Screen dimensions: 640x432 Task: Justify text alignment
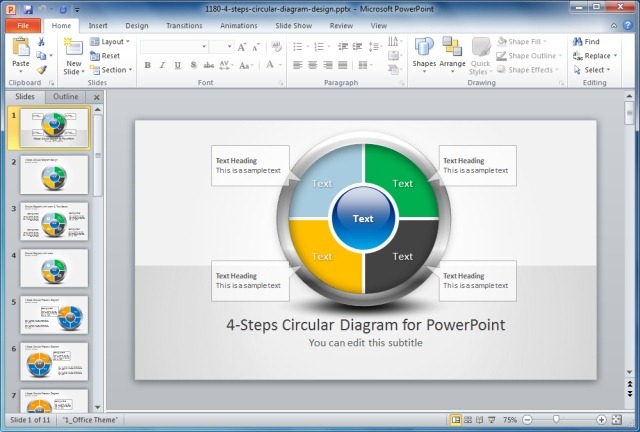tap(343, 65)
